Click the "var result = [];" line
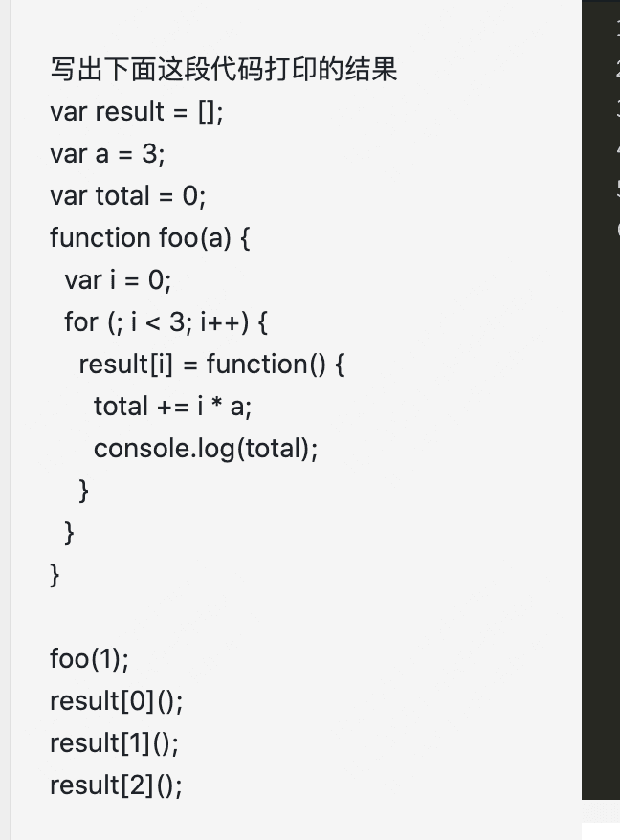The height and width of the screenshot is (840, 620). tap(136, 112)
